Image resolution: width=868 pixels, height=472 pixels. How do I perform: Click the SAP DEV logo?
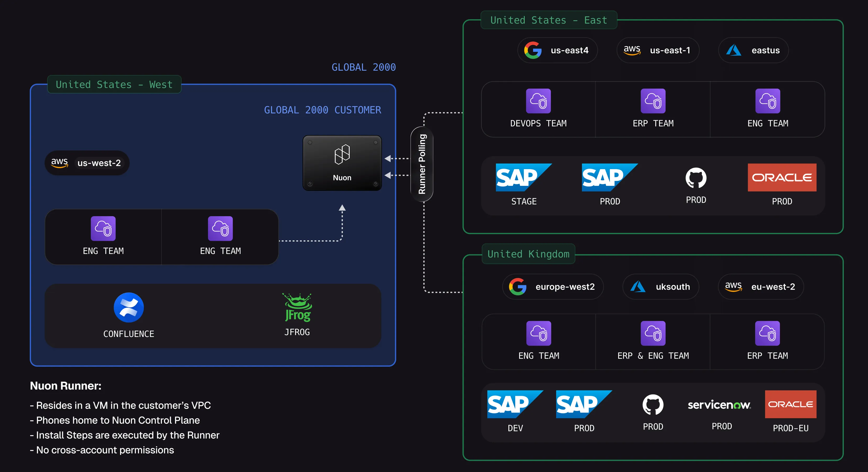pos(515,404)
